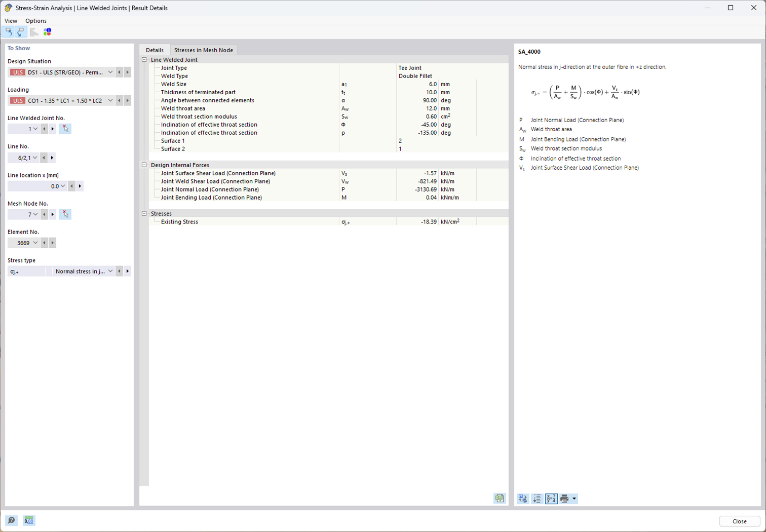Step to next Line location x value
The image size is (766, 532).
coord(80,186)
